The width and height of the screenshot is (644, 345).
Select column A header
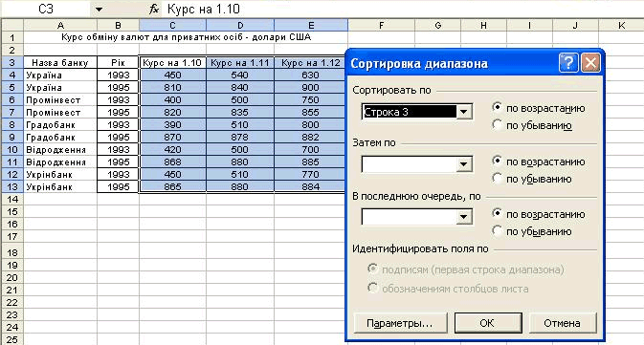coord(60,26)
